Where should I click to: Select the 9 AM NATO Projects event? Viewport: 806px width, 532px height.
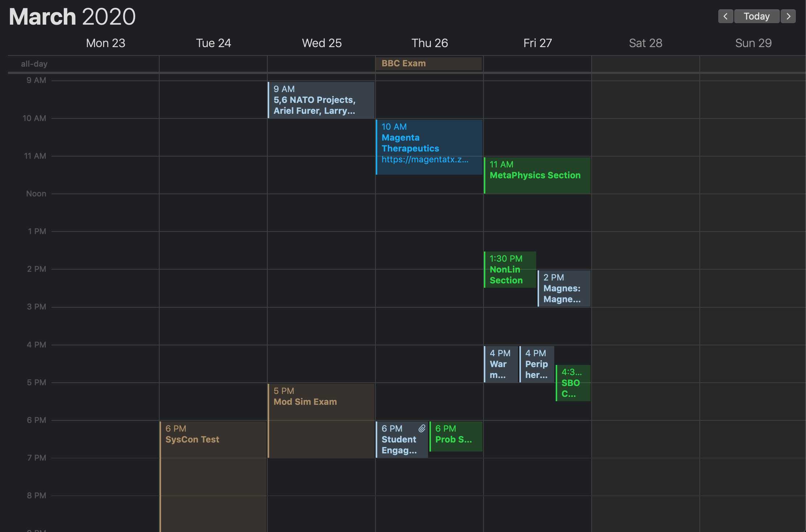321,100
